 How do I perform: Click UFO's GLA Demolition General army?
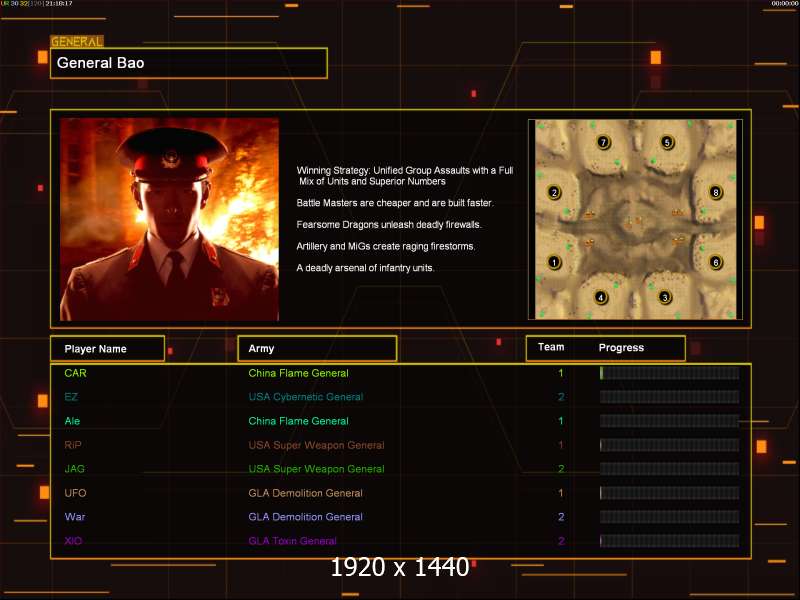point(306,493)
